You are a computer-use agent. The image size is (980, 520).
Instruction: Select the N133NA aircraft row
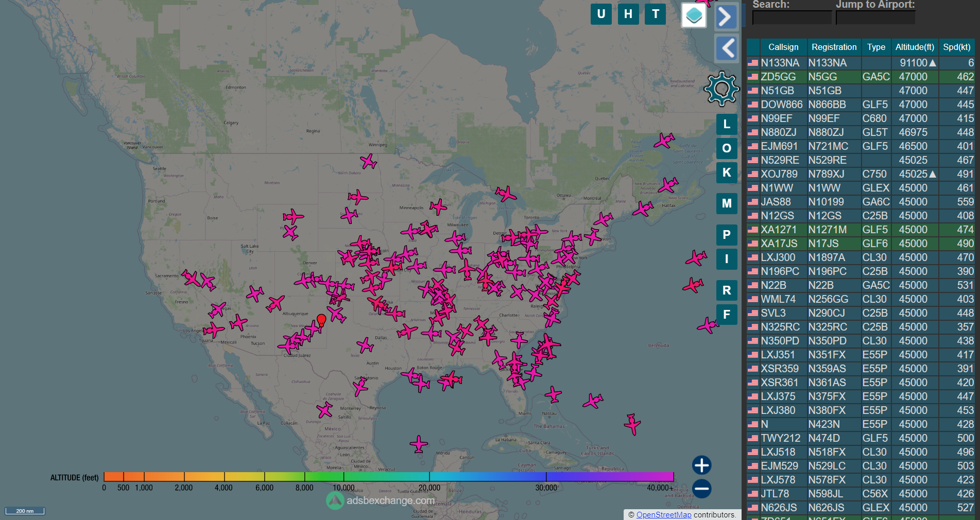tap(861, 63)
